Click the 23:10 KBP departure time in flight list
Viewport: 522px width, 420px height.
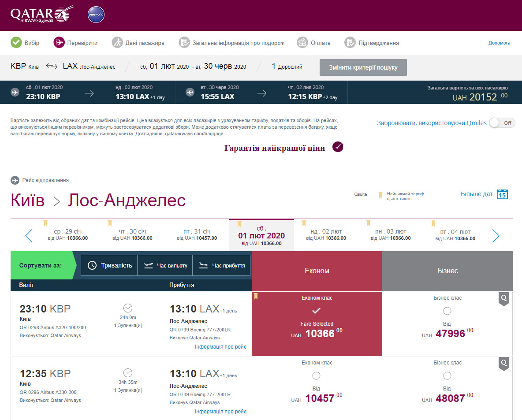tap(45, 308)
